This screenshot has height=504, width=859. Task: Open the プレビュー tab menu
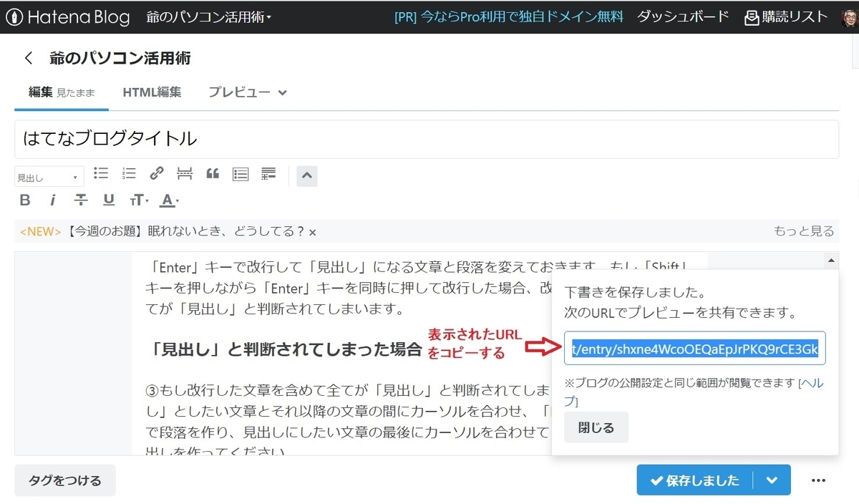pos(246,92)
